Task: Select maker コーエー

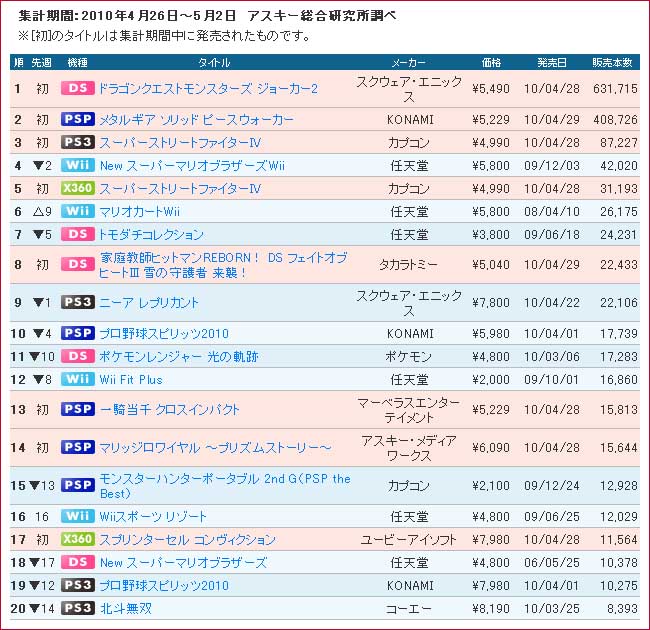Action: [x=408, y=609]
